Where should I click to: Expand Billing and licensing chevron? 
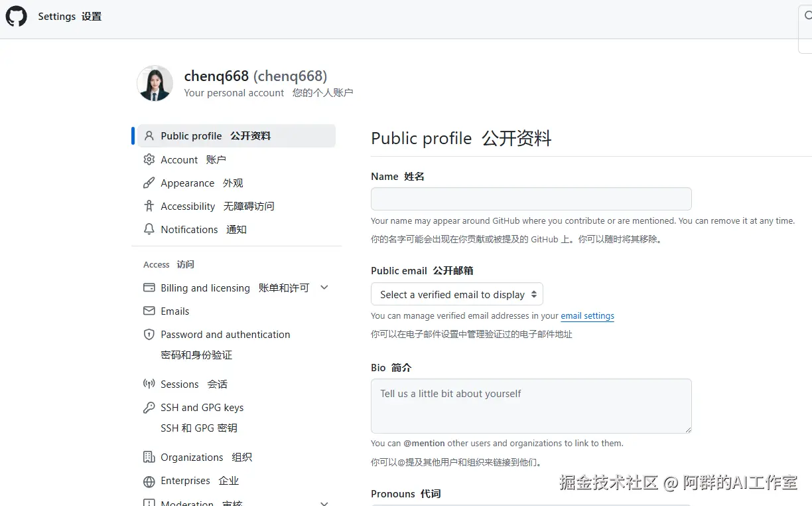tap(324, 288)
